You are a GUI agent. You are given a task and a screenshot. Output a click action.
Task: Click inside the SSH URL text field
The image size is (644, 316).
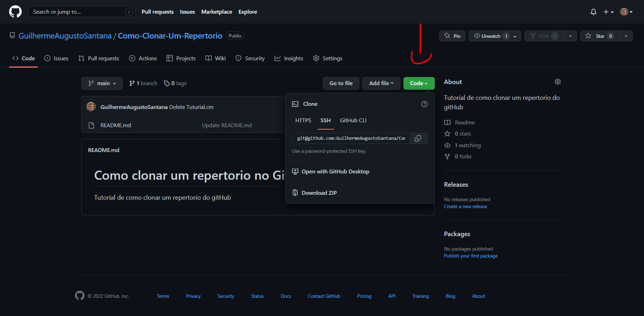point(350,138)
